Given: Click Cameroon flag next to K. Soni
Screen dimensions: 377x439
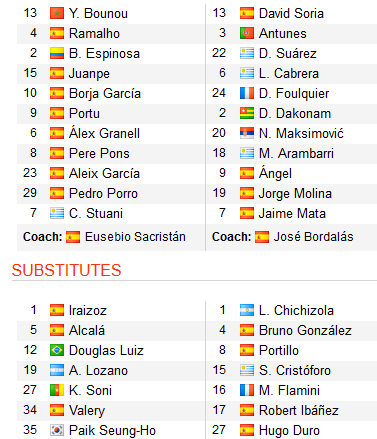Looking at the screenshot, I should pyautogui.click(x=57, y=390).
